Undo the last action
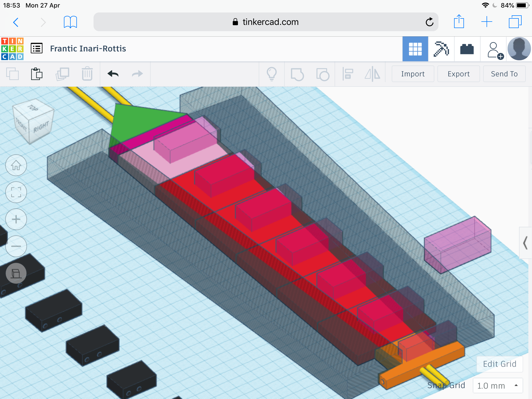Screen dimensions: 532x399 113,74
